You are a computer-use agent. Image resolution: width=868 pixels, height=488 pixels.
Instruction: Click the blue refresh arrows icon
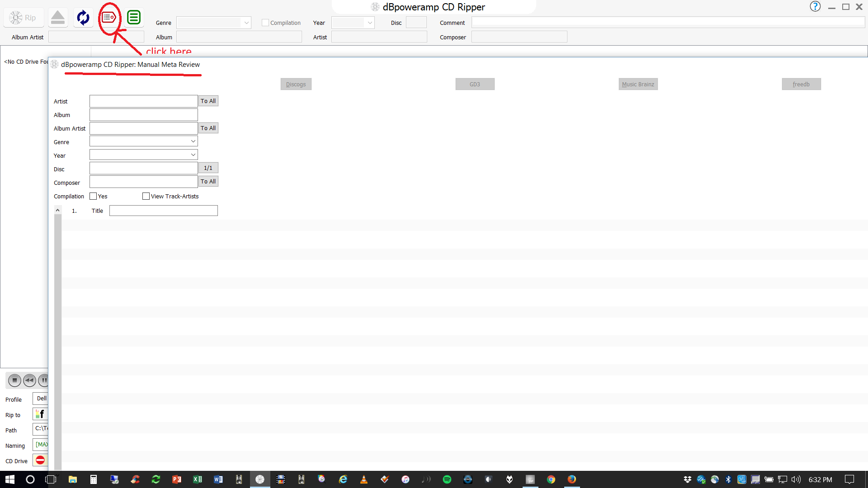[83, 18]
